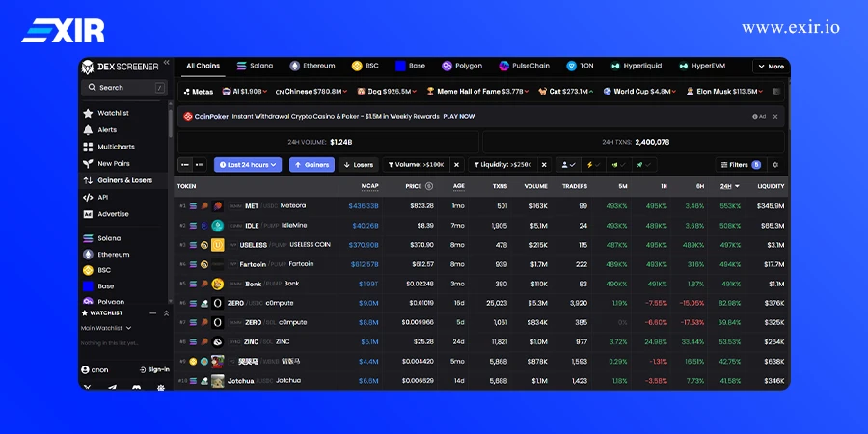Sort table by MCAP column header
Screen dimensions: 868x434
[370, 186]
